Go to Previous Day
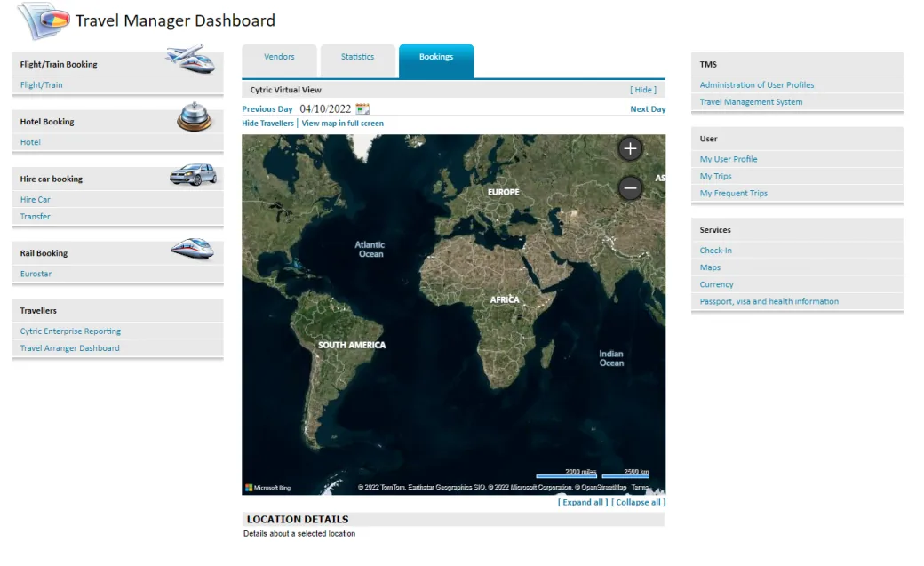 (x=267, y=109)
